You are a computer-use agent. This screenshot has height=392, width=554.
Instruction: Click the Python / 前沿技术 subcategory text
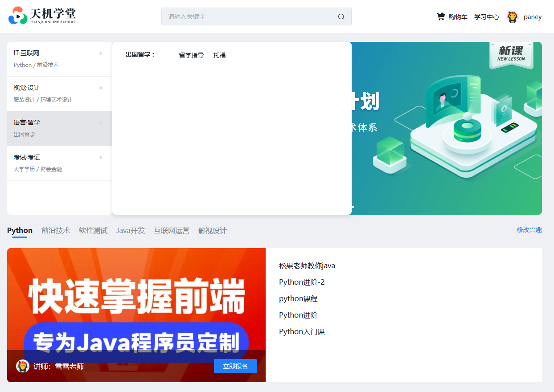click(x=36, y=65)
